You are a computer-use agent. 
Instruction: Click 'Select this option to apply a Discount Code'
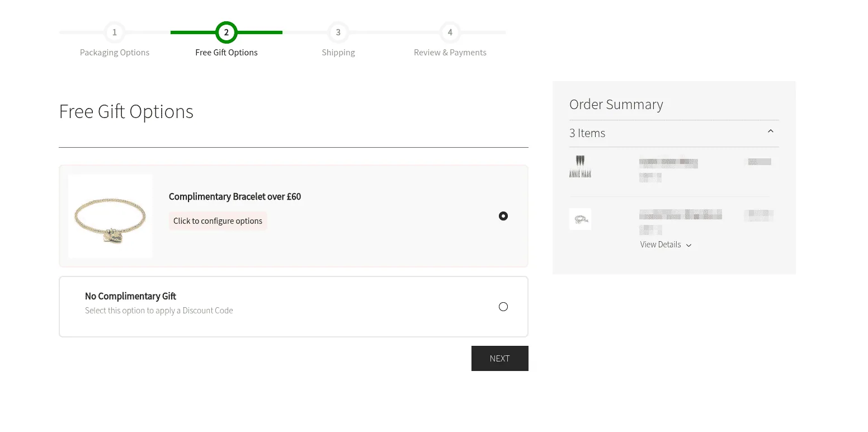[x=159, y=311]
